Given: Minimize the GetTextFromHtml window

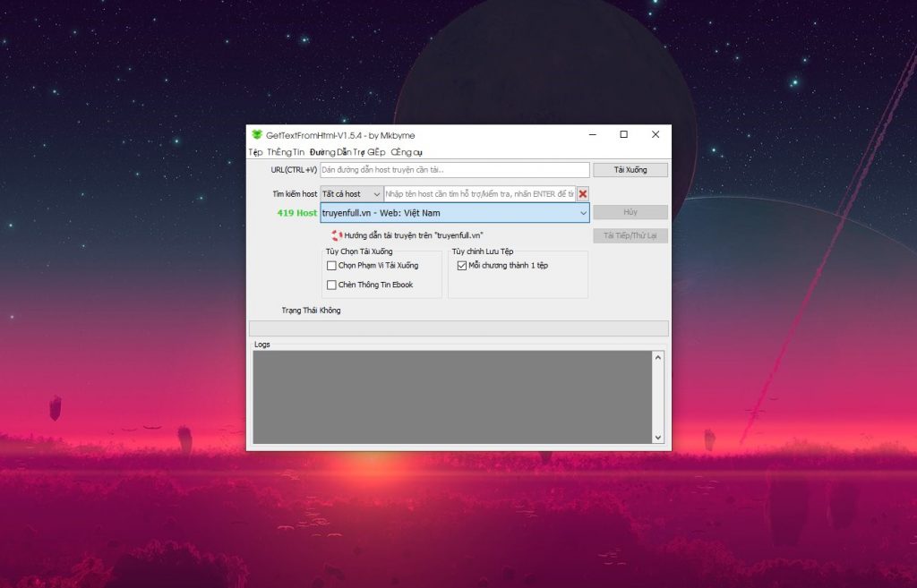Looking at the screenshot, I should pos(592,135).
